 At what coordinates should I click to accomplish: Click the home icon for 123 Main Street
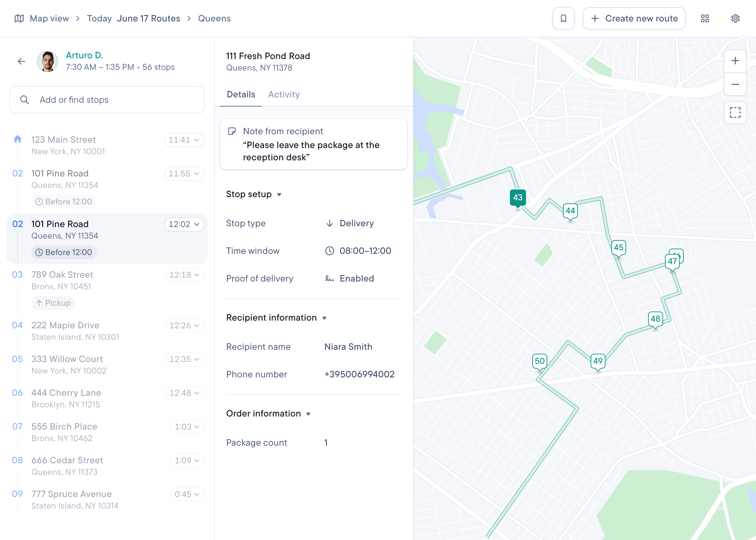coord(18,139)
